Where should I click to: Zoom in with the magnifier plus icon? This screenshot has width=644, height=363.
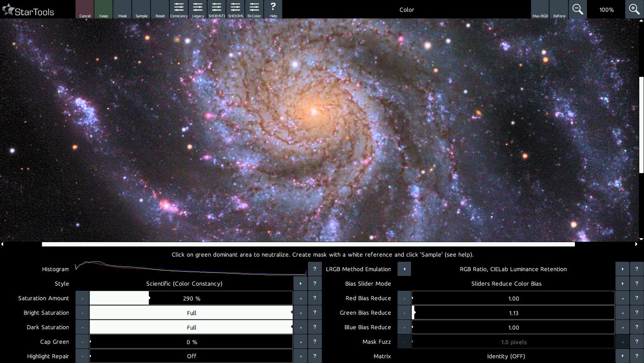[x=634, y=9]
